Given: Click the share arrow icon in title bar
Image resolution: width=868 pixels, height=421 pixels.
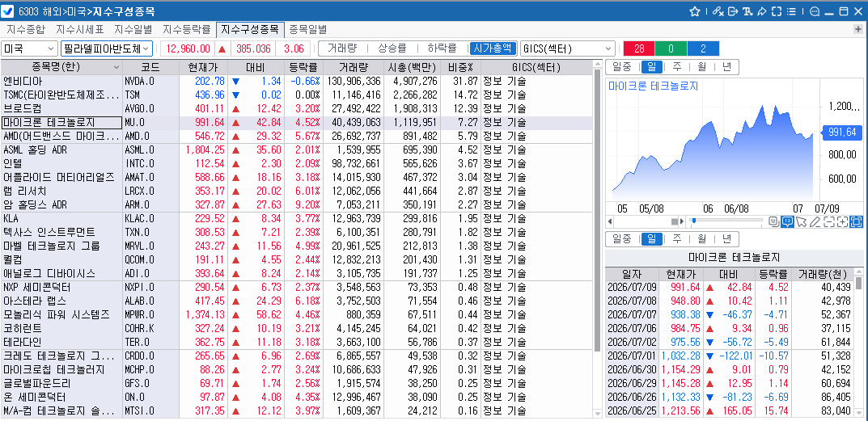Looking at the screenshot, I should [x=762, y=11].
